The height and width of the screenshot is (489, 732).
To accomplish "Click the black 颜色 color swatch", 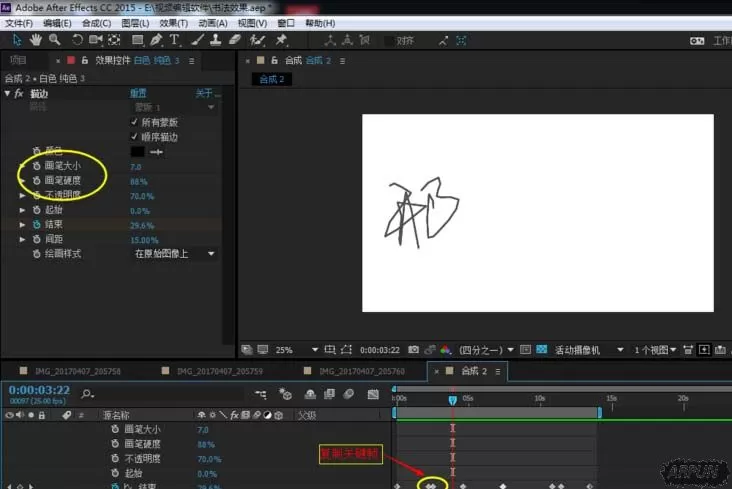I will (137, 151).
